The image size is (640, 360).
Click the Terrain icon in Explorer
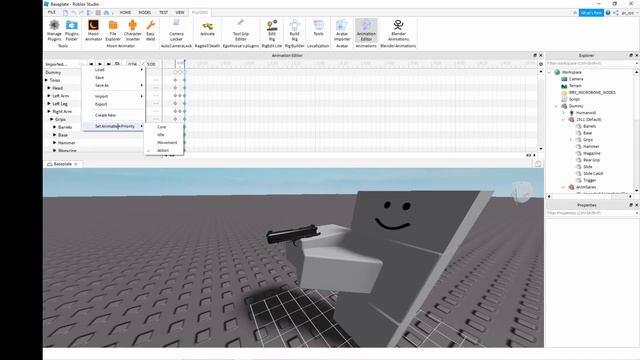pyautogui.click(x=564, y=86)
